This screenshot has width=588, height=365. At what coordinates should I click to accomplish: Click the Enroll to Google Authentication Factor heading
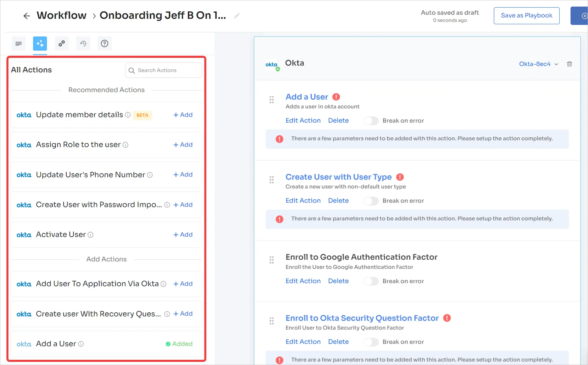(361, 257)
